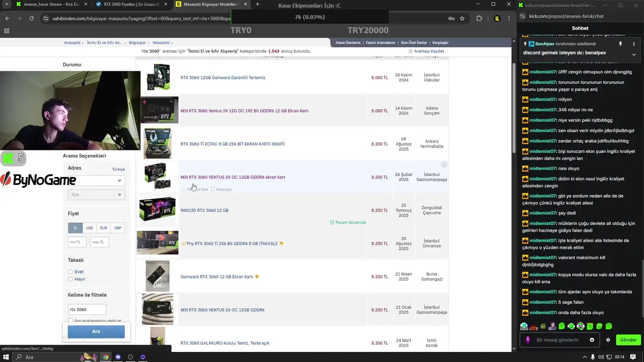The height and width of the screenshot is (362, 644).
Task: Open MSI Ventus 3X listing thumbnail
Action: click(x=159, y=110)
